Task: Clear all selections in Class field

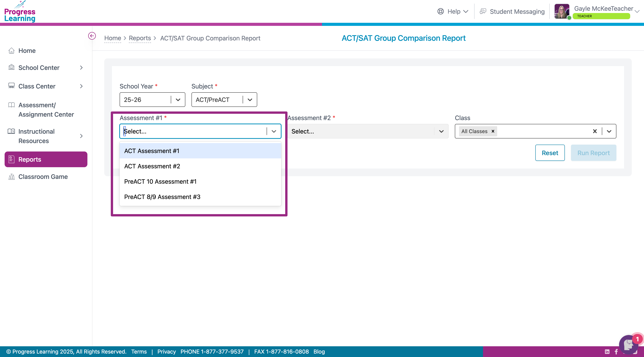Action: coord(595,131)
